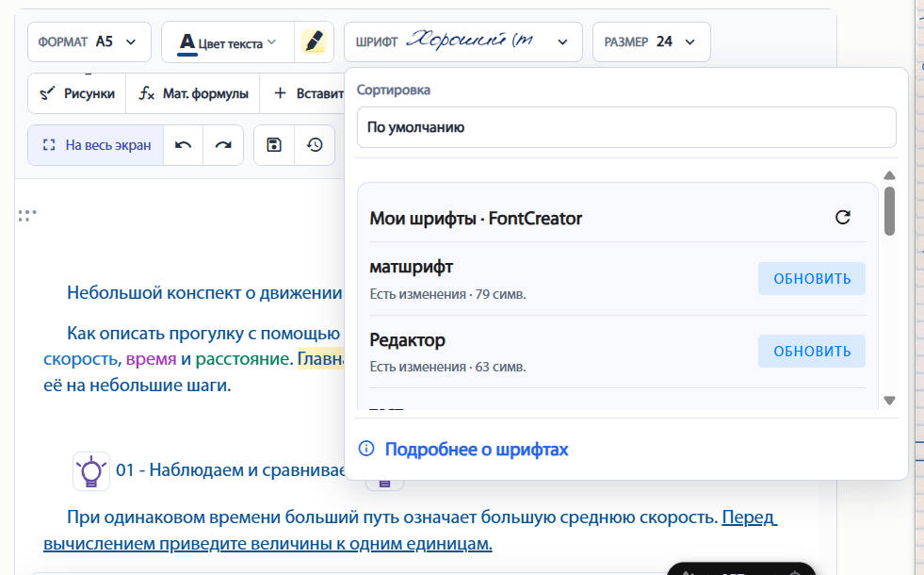Click the block drag handle dots
The image size is (924, 575).
point(27,216)
